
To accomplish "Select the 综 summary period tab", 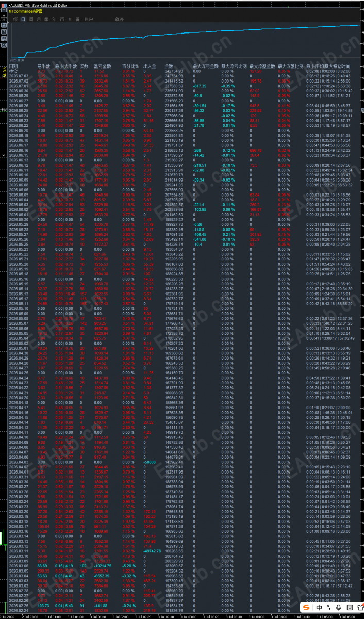I will coord(15,19).
